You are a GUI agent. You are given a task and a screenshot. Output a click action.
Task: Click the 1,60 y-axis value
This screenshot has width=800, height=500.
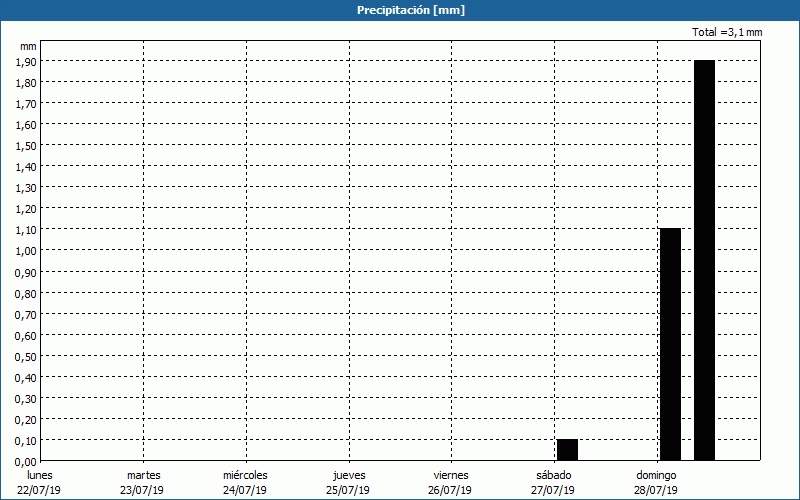pos(26,124)
